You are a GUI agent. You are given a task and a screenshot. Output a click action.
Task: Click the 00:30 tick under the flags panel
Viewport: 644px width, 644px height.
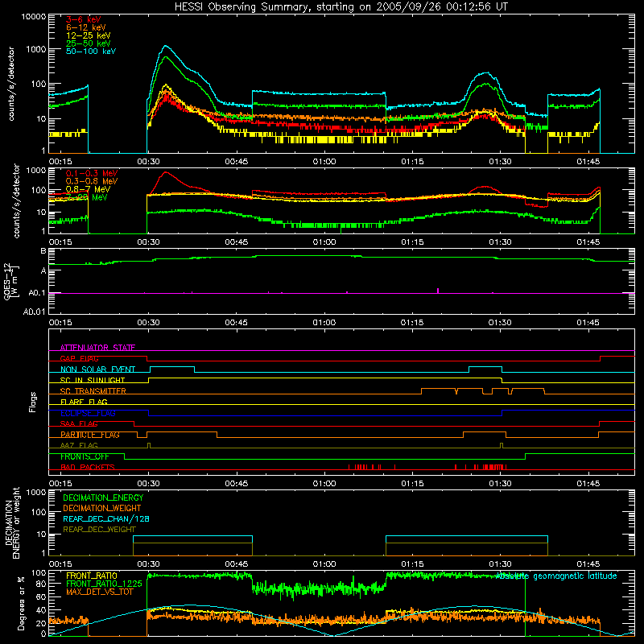click(149, 484)
